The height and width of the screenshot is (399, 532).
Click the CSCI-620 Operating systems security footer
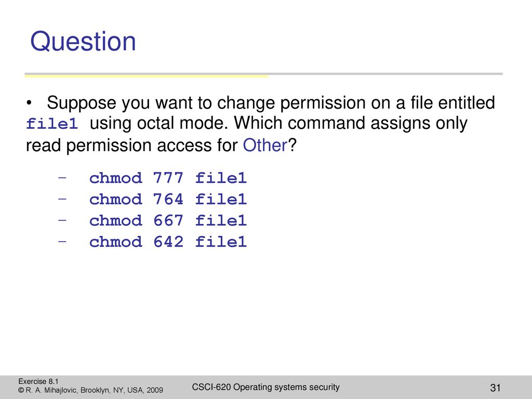tap(265, 387)
